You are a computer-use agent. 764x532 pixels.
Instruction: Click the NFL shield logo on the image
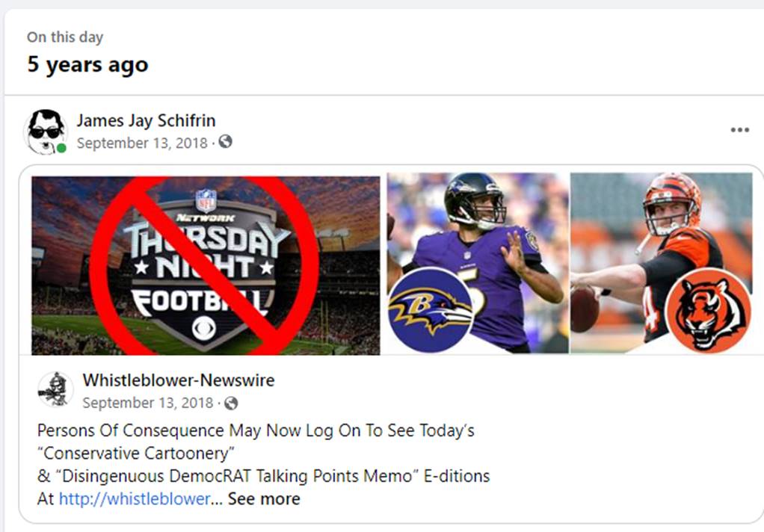click(206, 200)
